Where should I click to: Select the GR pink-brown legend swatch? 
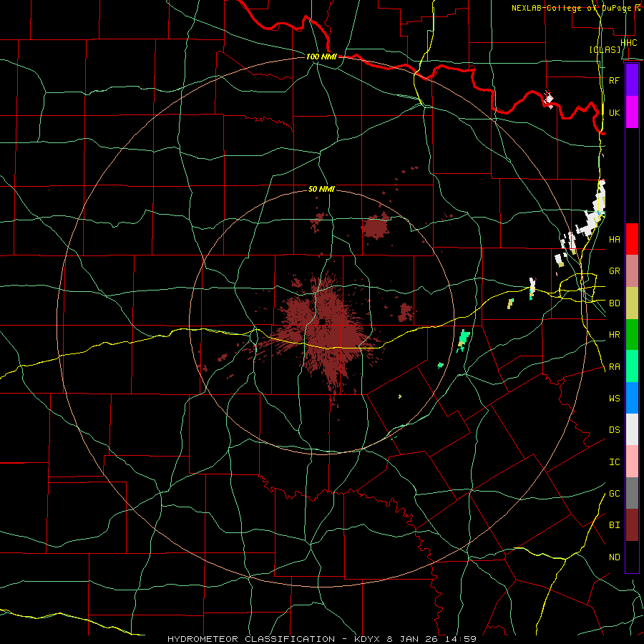coord(632,270)
